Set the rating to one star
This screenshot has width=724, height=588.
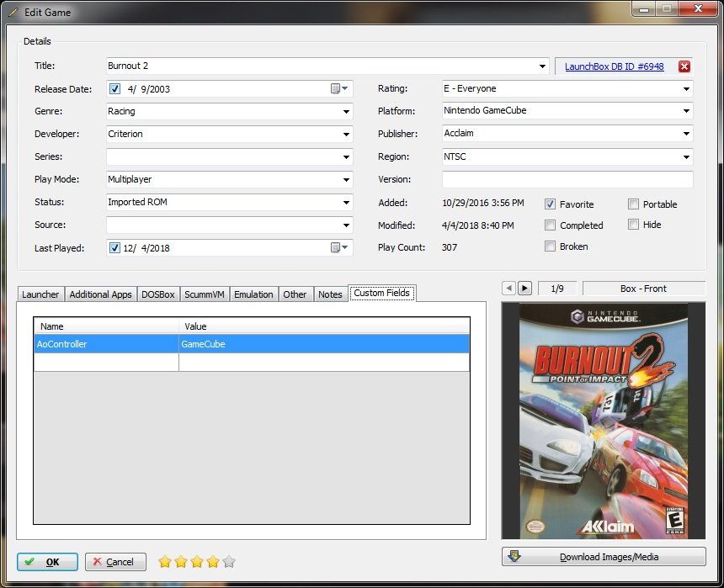[165, 562]
